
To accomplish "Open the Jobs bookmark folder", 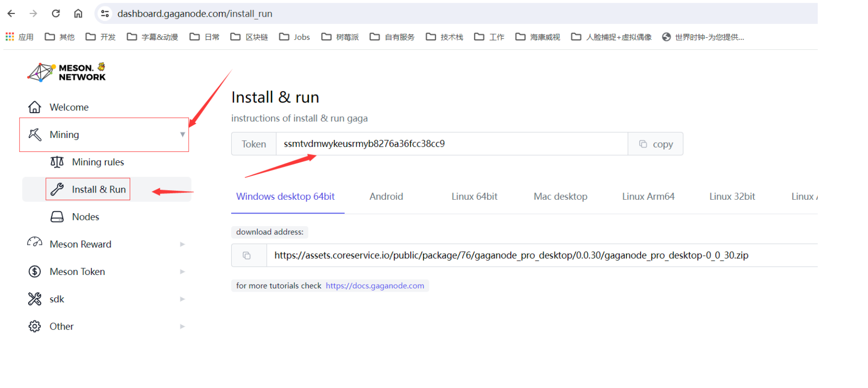I will point(294,37).
